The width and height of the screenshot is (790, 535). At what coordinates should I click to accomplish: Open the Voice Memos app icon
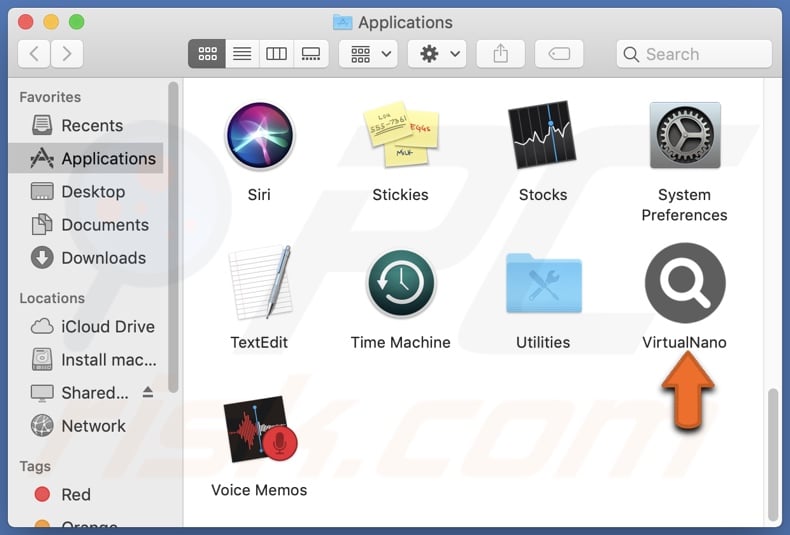(x=260, y=429)
